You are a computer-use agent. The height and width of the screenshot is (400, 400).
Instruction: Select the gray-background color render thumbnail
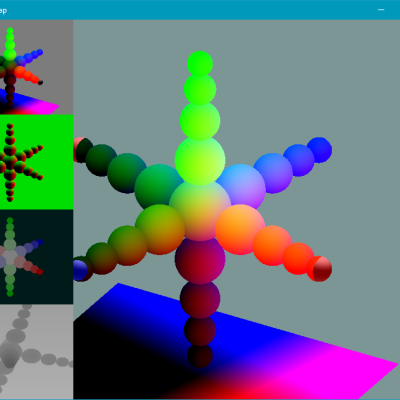36,67
